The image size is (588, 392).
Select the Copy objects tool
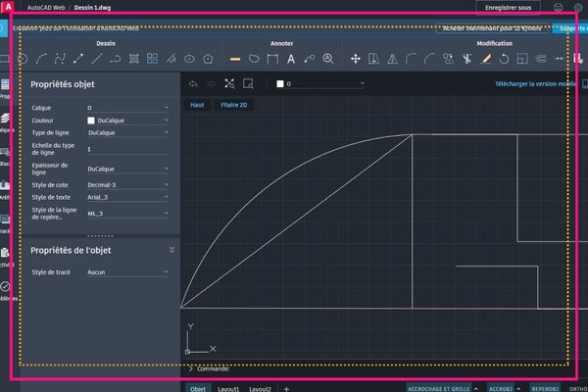pos(448,59)
